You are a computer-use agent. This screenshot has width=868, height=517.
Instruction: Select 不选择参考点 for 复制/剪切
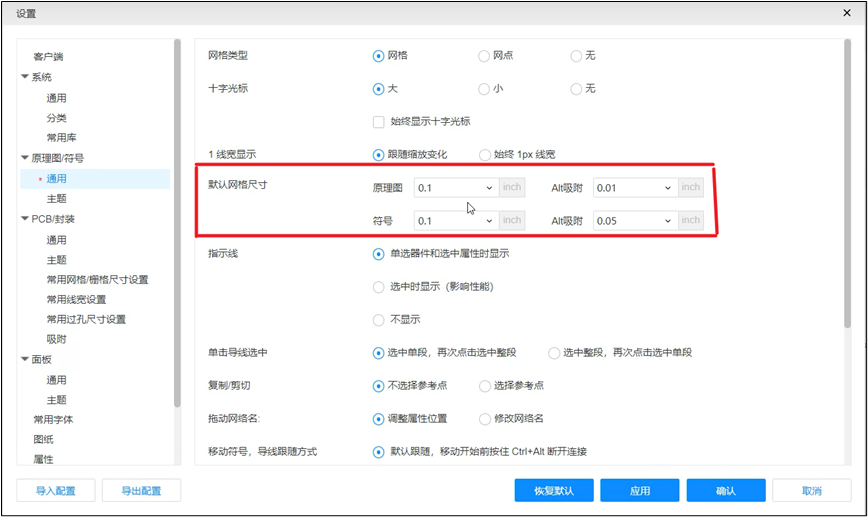(x=378, y=386)
